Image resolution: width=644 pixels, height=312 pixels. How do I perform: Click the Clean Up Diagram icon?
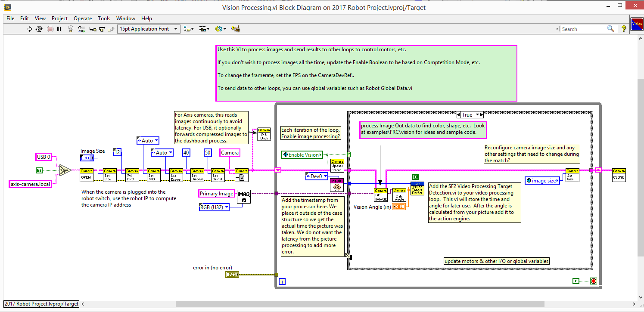(235, 29)
